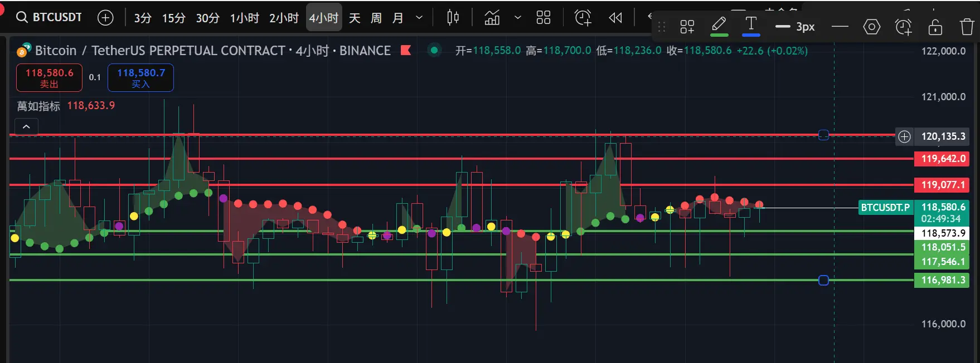Image resolution: width=980 pixels, height=363 pixels.
Task: Open drawing templates icon in floating toolbar
Action: (x=687, y=27)
